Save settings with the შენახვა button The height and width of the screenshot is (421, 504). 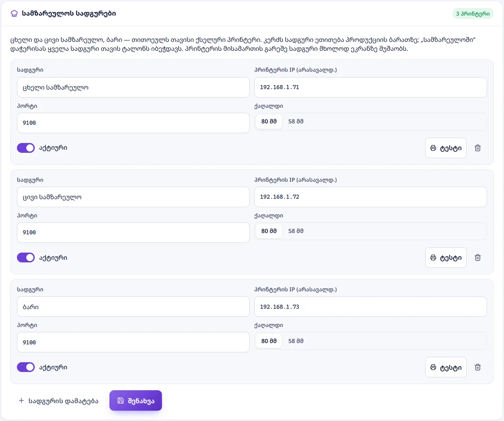(136, 401)
